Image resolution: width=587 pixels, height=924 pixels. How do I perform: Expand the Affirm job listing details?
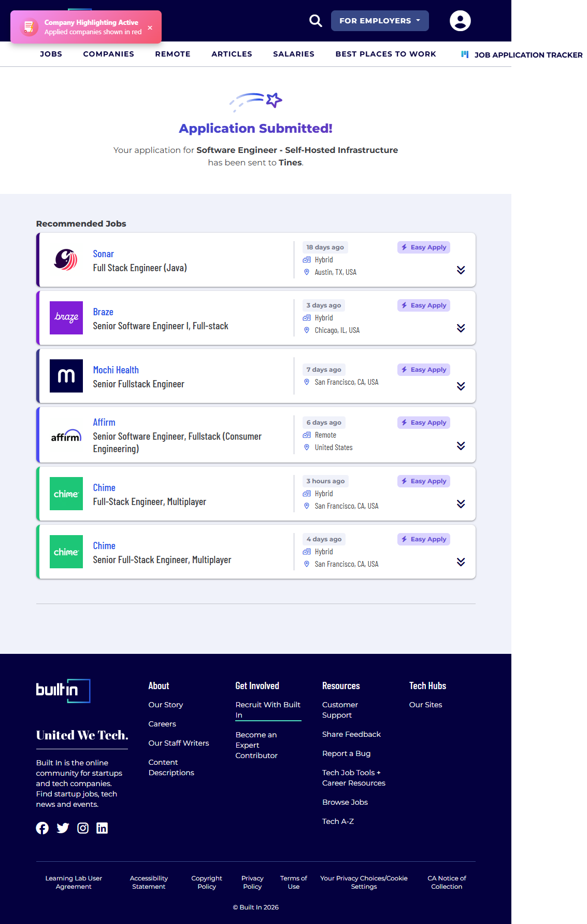461,446
